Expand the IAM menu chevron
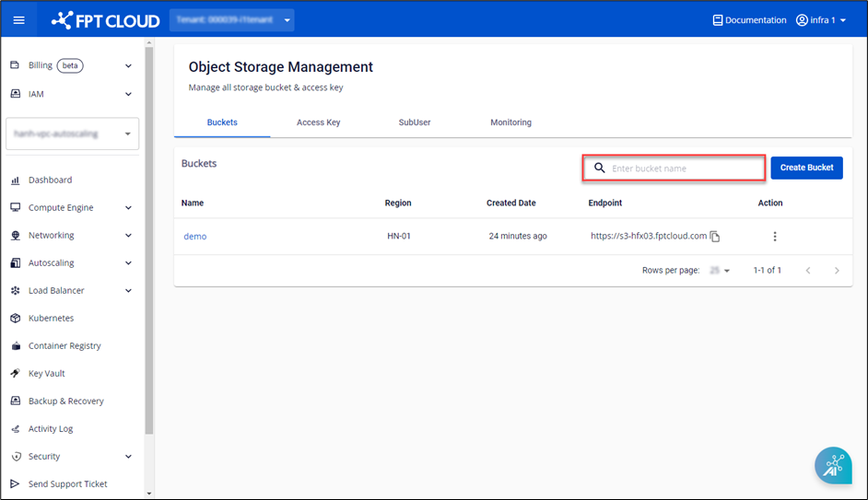Image resolution: width=868 pixels, height=500 pixels. (x=128, y=94)
